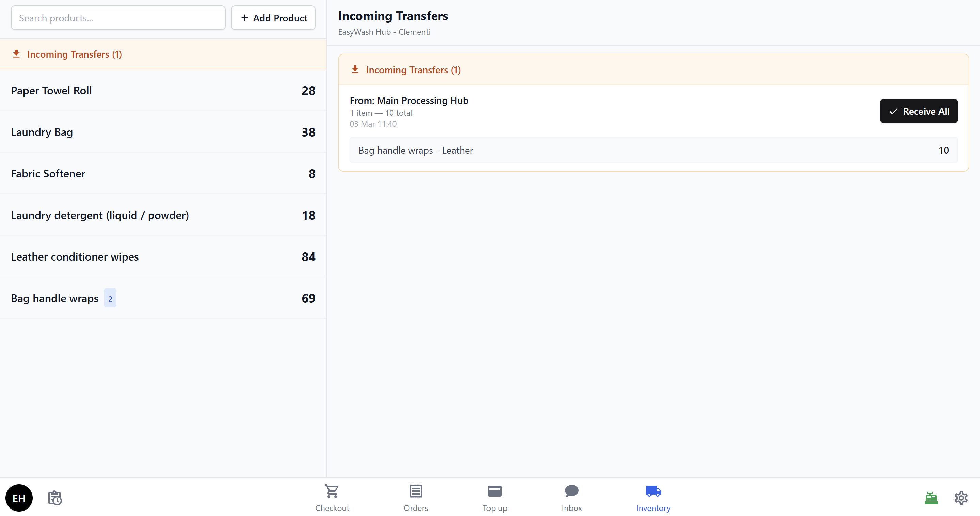
Task: Open the settings gear icon
Action: click(961, 498)
